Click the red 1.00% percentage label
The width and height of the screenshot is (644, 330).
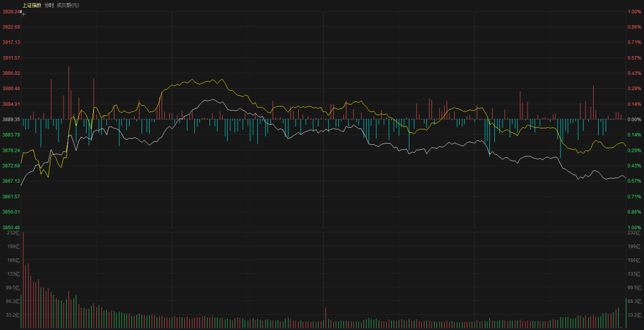coord(633,11)
